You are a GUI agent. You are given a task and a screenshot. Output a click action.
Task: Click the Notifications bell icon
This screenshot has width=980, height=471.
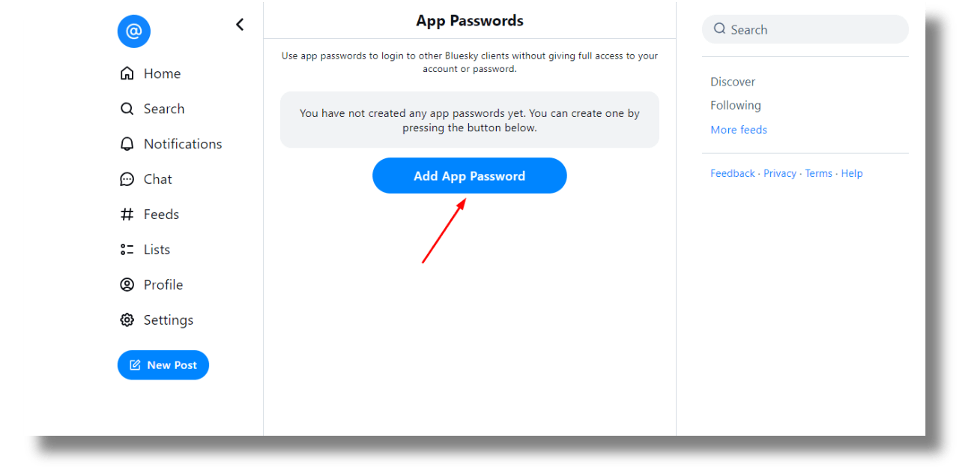click(127, 144)
